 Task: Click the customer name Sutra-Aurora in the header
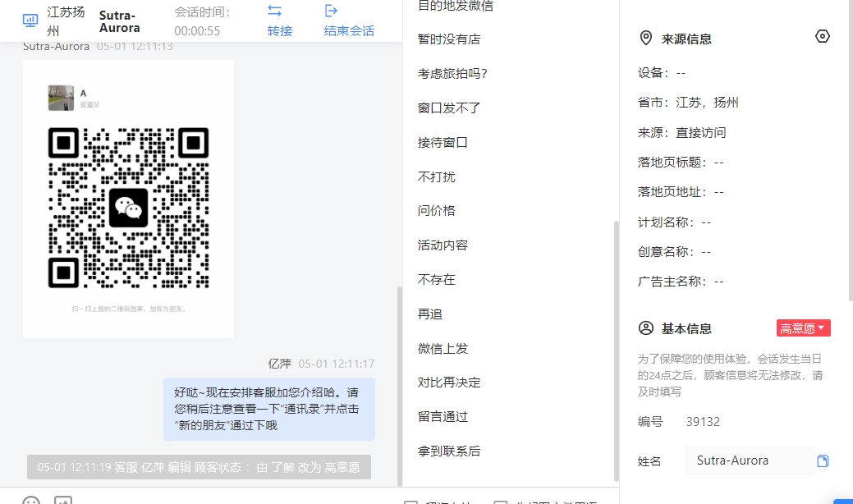(x=120, y=21)
